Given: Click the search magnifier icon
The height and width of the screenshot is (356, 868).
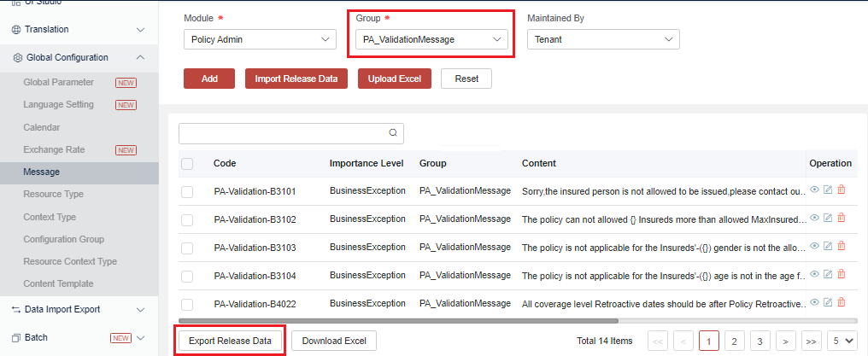Looking at the screenshot, I should [393, 133].
